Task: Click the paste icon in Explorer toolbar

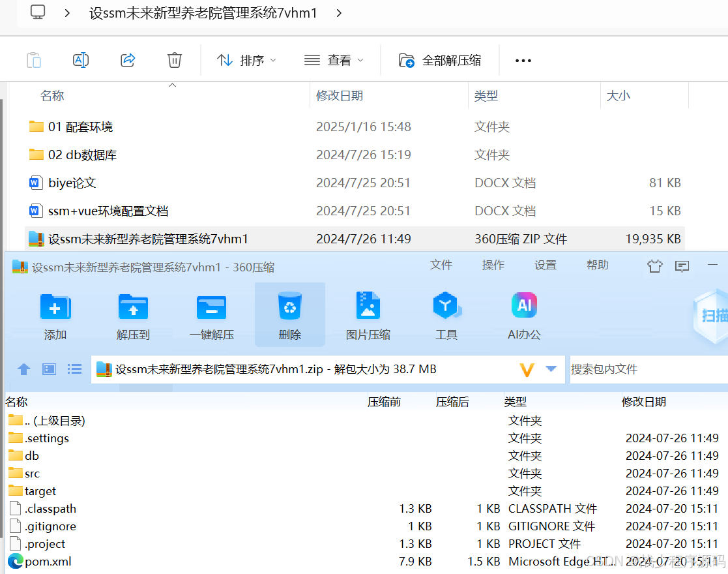Action: coord(34,61)
